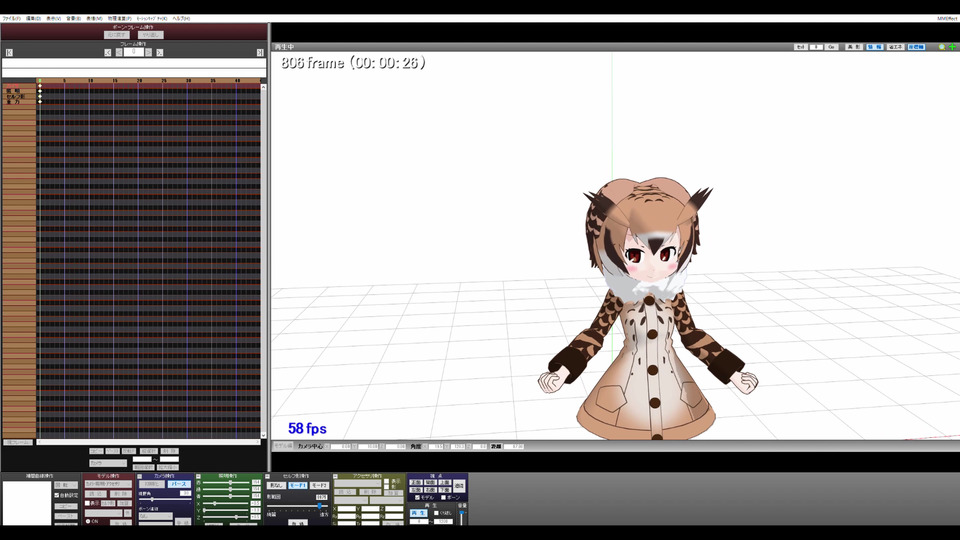This screenshot has height=540, width=960.
Task: Open the ファイル(F) menu
Action: tap(12, 18)
